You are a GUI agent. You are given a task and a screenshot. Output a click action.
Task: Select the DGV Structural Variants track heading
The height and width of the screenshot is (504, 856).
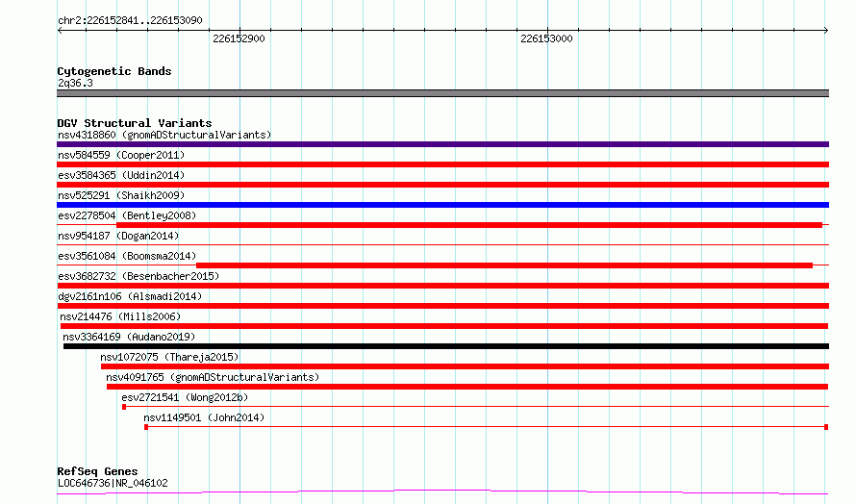pos(135,123)
